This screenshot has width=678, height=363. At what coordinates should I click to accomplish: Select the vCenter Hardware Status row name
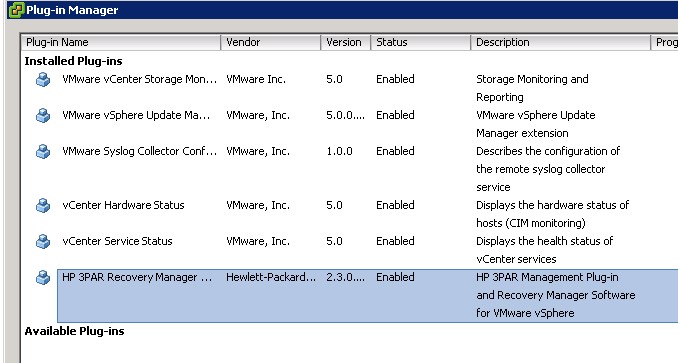click(x=123, y=205)
